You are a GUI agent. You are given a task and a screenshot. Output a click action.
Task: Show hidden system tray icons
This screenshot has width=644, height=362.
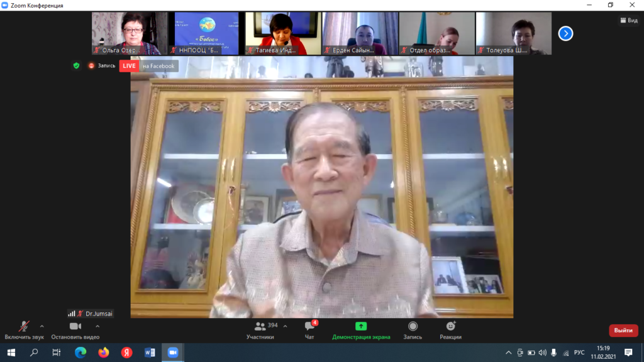coord(508,353)
